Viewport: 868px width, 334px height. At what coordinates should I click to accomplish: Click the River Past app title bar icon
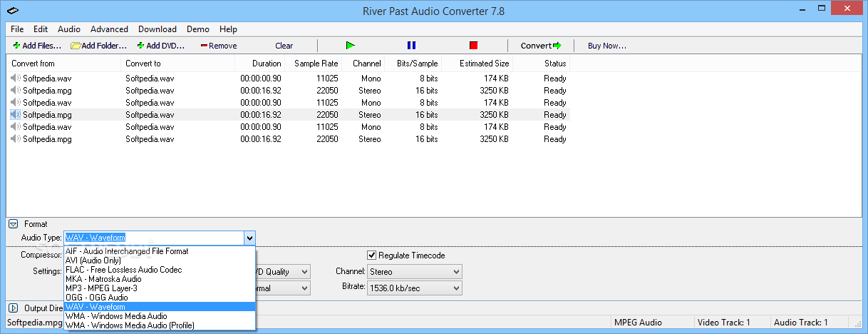point(14,11)
